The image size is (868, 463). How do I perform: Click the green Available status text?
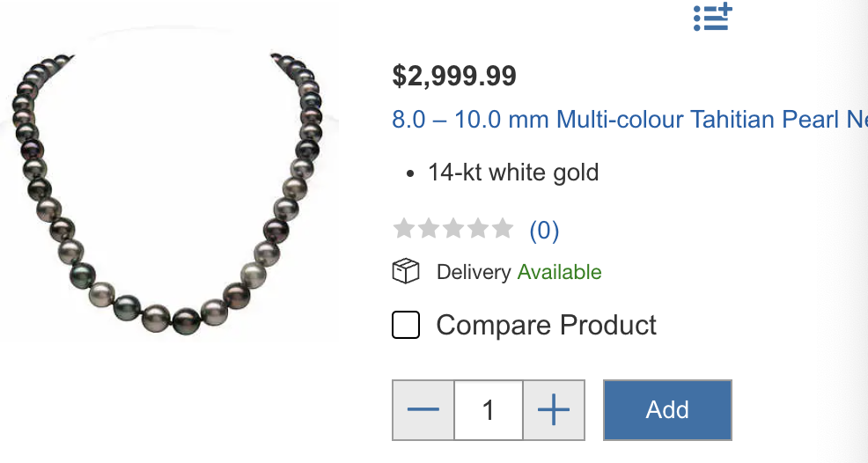tap(560, 272)
